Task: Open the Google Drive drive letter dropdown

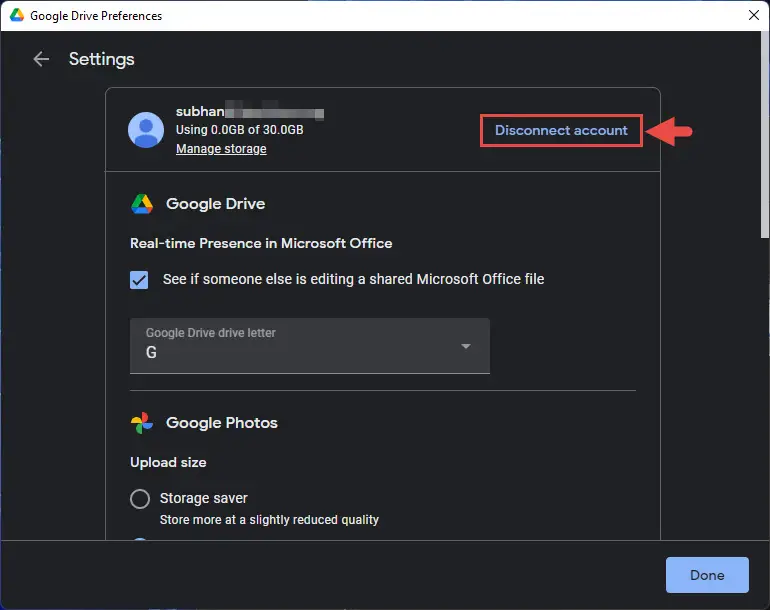Action: tap(310, 346)
